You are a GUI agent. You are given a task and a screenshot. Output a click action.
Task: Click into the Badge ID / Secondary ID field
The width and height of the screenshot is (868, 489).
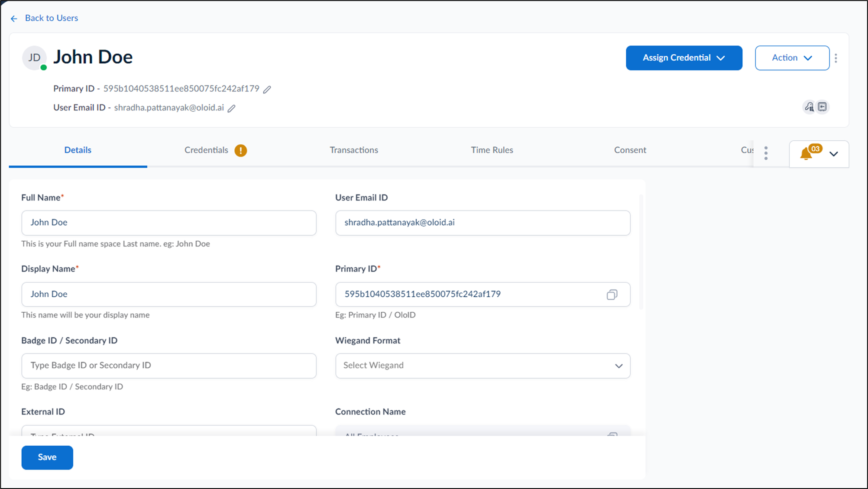click(169, 366)
